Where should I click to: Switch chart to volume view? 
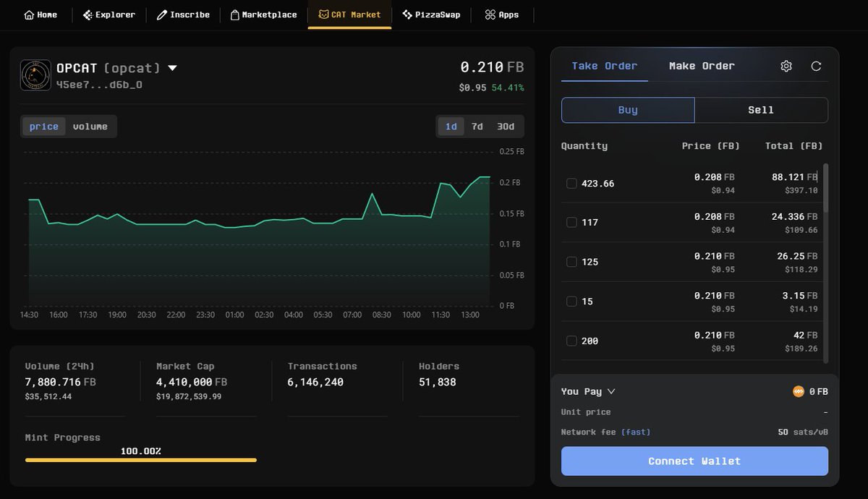point(90,127)
